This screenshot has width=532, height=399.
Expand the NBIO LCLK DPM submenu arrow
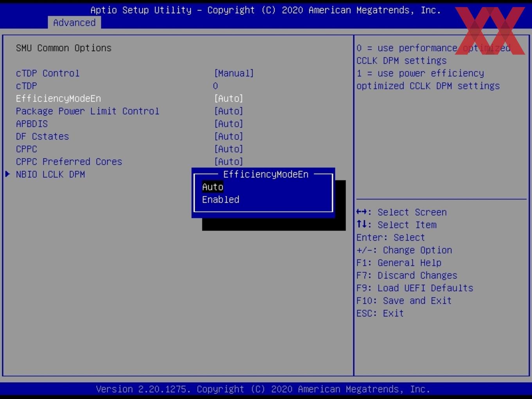(x=7, y=174)
